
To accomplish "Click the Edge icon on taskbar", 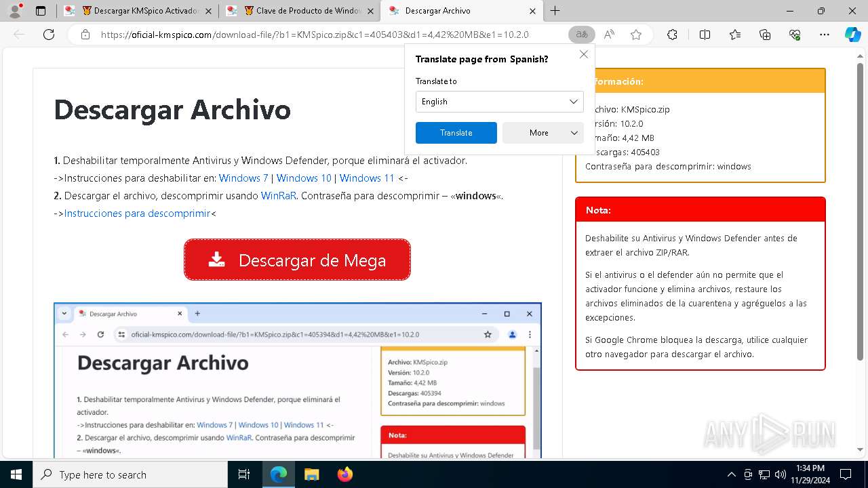I will coord(279,474).
